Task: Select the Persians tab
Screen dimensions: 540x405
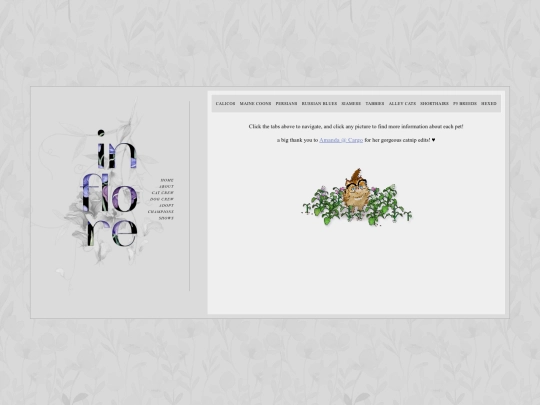Action: click(286, 104)
